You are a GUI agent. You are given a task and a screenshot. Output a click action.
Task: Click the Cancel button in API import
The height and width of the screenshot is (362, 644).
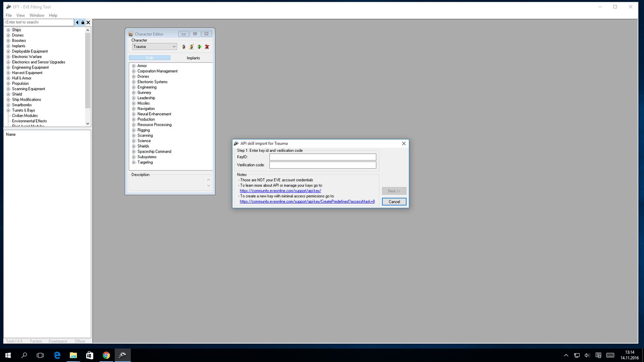394,202
